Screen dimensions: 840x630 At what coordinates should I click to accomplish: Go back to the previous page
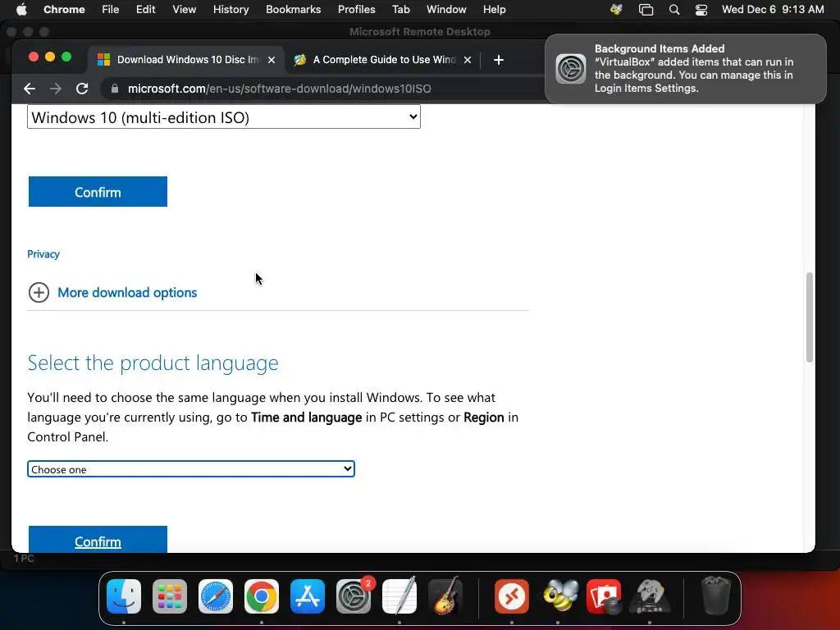(30, 89)
